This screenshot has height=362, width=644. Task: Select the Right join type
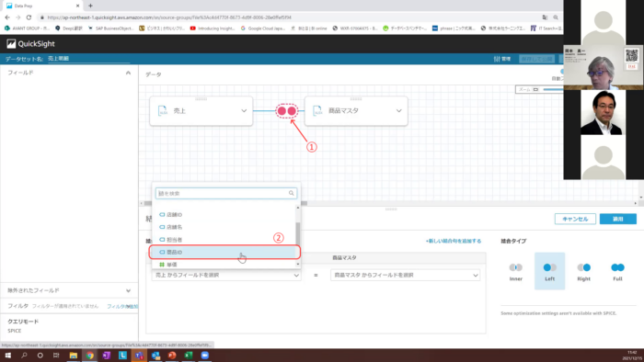coord(583,271)
